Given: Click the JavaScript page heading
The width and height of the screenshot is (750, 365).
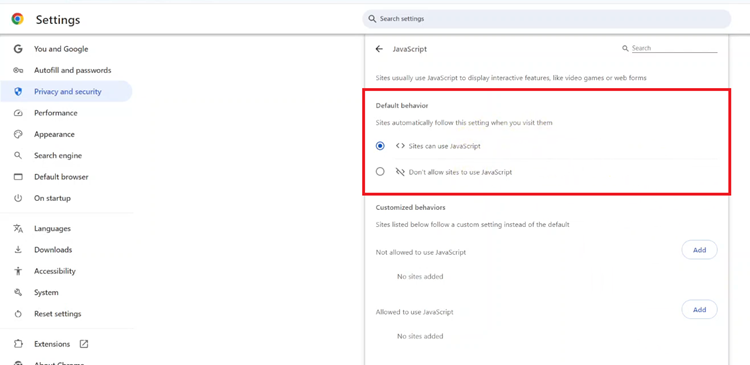Looking at the screenshot, I should tap(409, 49).
